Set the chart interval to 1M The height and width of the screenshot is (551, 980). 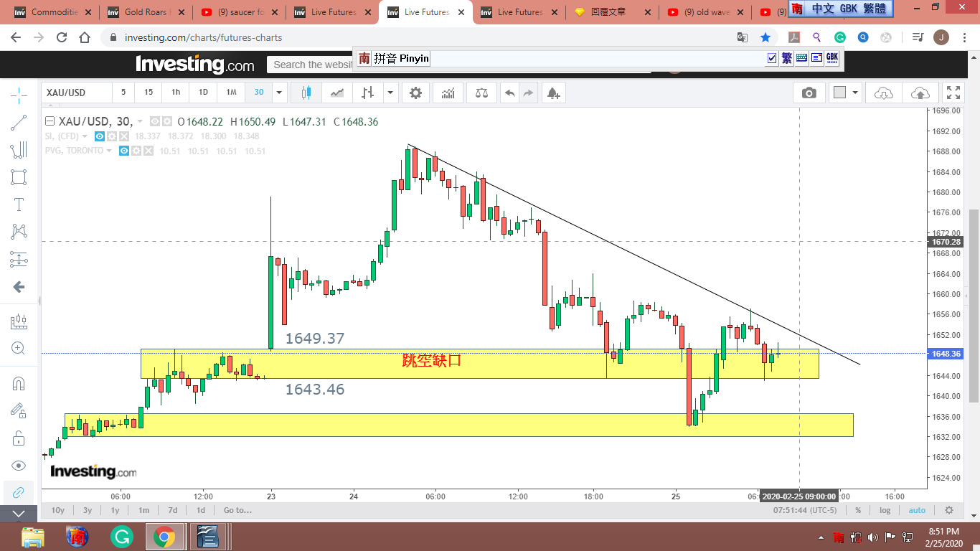[x=231, y=93]
